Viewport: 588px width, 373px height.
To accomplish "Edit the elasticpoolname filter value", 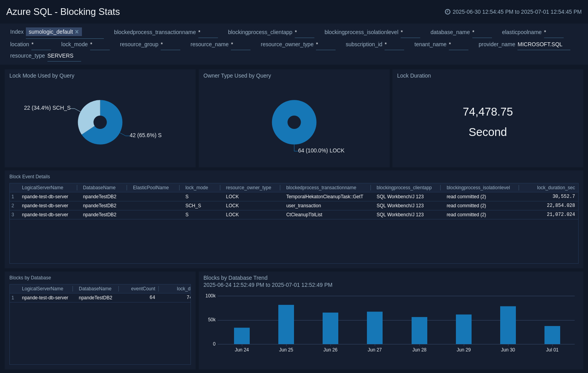I will tap(554, 33).
